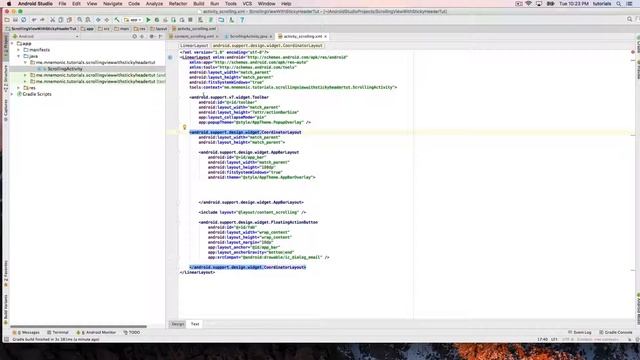Image resolution: width=640 pixels, height=360 pixels.
Task: Expand the res folder arrow
Action: (x=19, y=88)
